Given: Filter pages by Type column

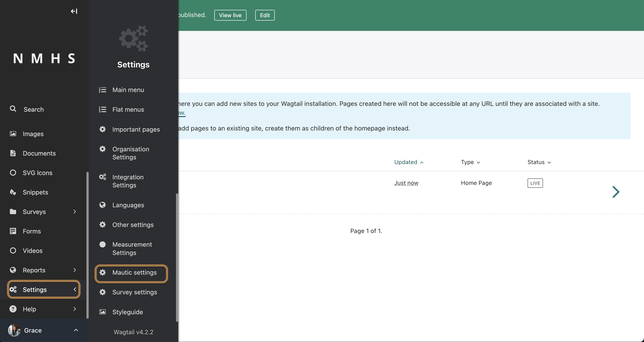Looking at the screenshot, I should pyautogui.click(x=470, y=162).
